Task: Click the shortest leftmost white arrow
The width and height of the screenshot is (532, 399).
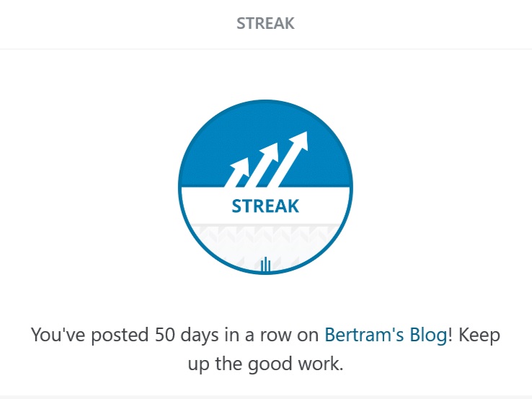Action: [237, 172]
